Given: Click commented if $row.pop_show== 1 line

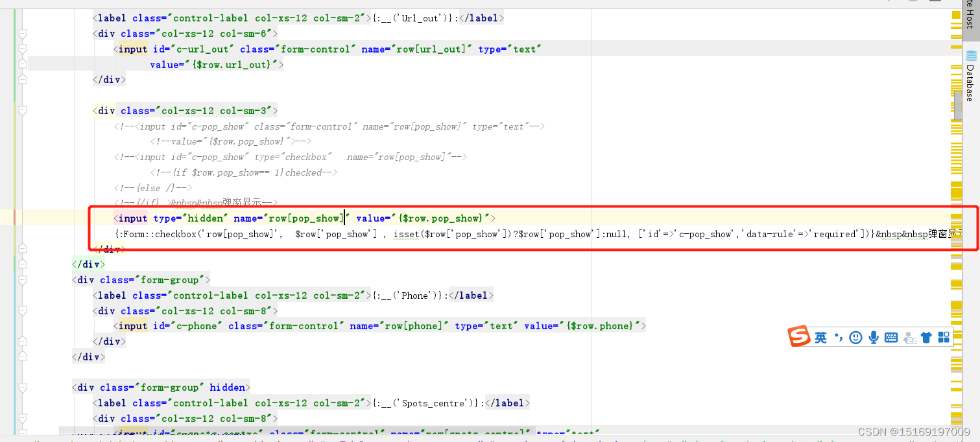Looking at the screenshot, I should (x=244, y=172).
